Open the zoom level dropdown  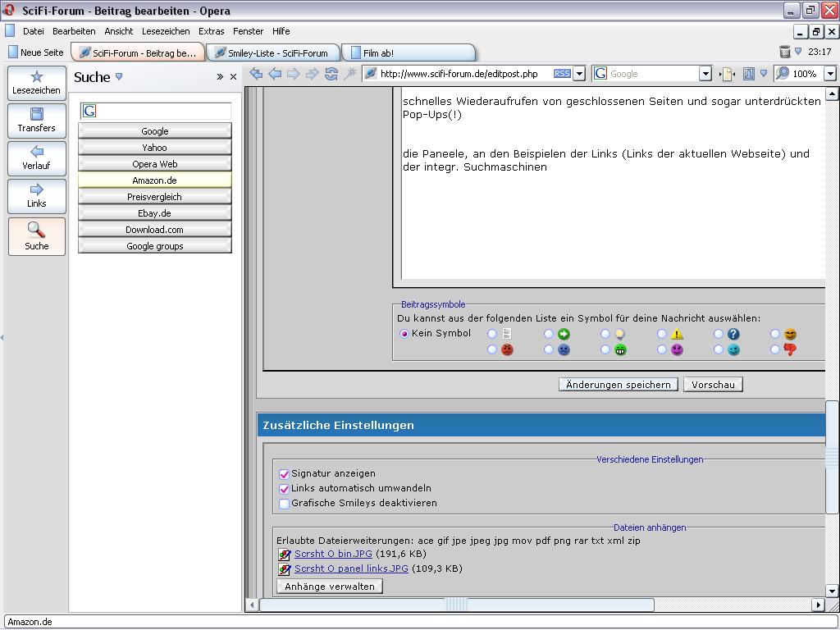point(829,74)
